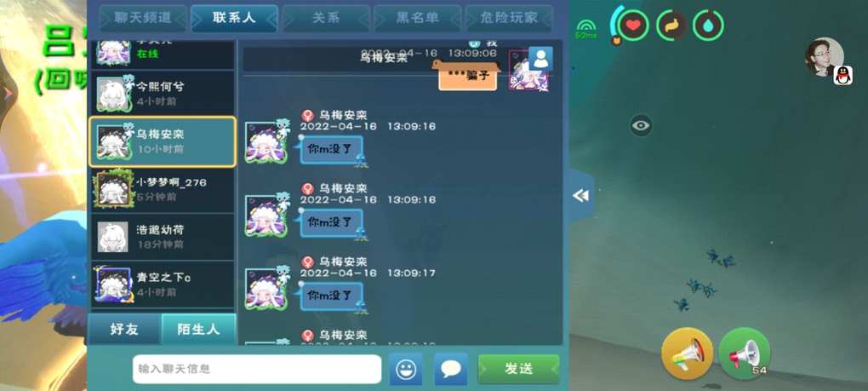Click the green 发送 send button
Image resolution: width=868 pixels, height=391 pixels.
pos(519,369)
